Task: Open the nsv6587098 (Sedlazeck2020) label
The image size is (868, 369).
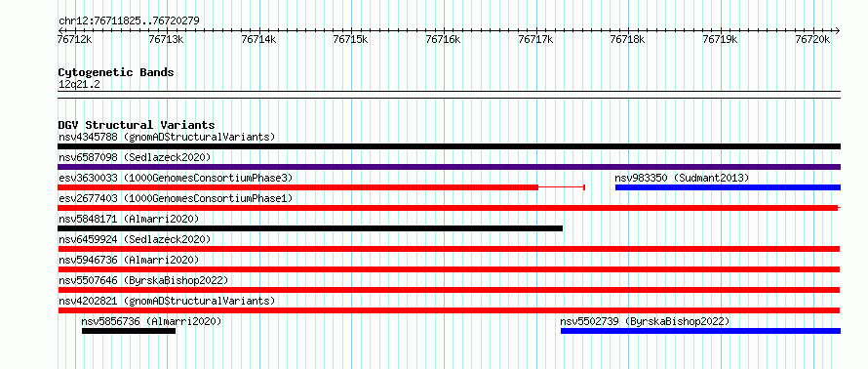Action: click(135, 157)
